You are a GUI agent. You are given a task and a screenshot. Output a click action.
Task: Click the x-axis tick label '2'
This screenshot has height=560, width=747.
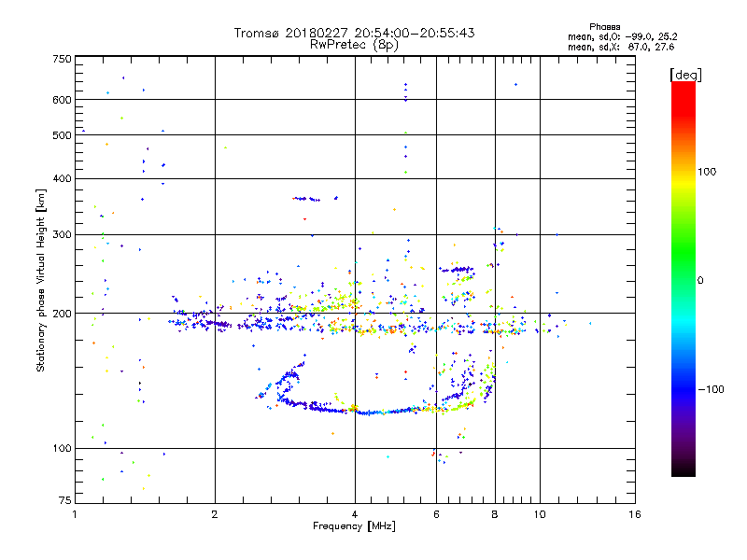coord(215,514)
